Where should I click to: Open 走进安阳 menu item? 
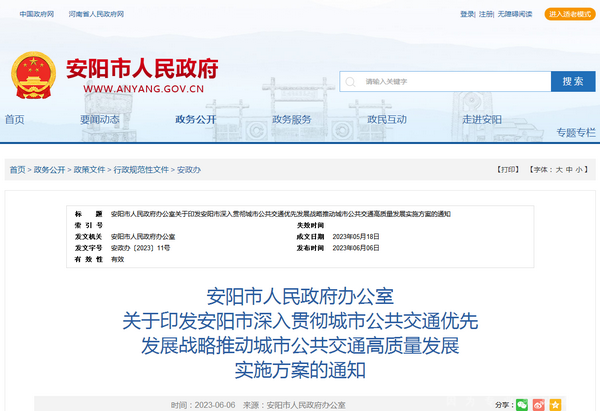click(482, 120)
